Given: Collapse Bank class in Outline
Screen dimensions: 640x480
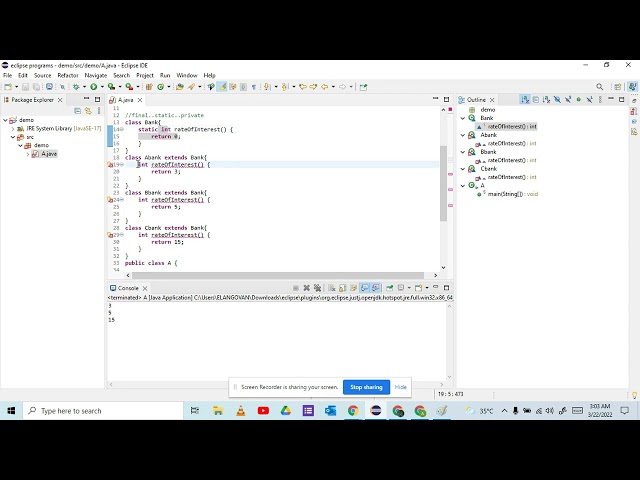Looking at the screenshot, I should coord(463,118).
